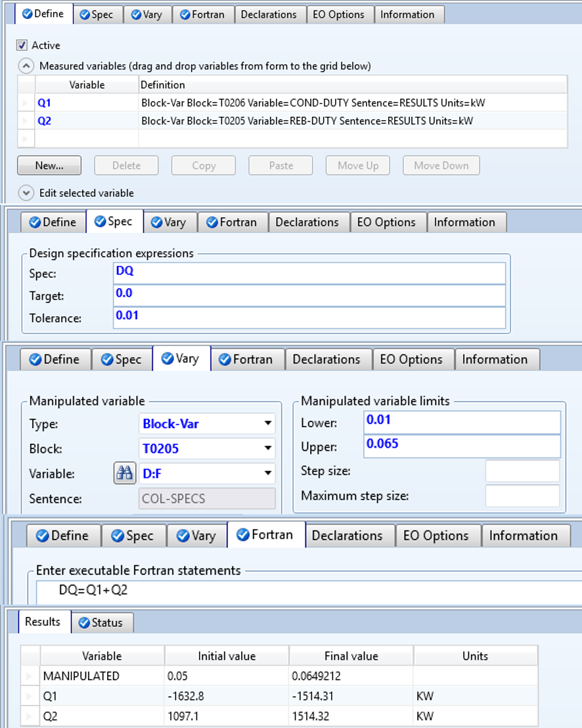This screenshot has height=728, width=582.
Task: Open the Variable dropdown showing D:F
Action: click(207, 473)
